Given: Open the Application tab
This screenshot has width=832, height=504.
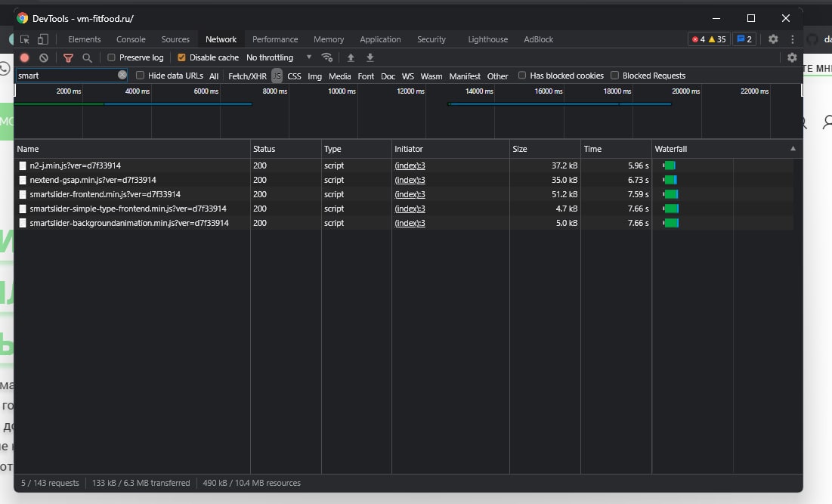Looking at the screenshot, I should 380,39.
